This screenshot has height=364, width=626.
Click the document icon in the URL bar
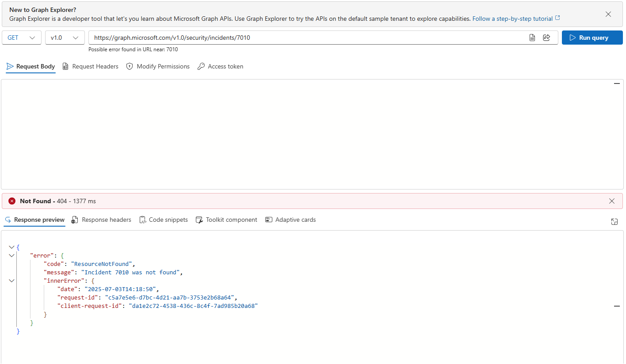[532, 38]
